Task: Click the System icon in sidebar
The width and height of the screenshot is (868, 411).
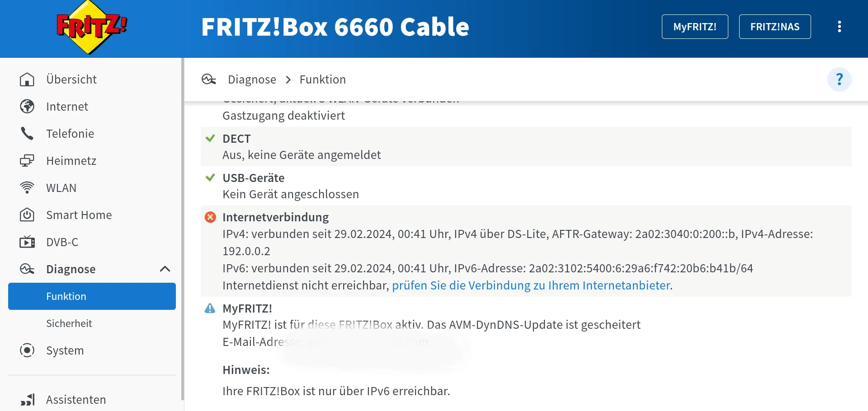Action: coord(27,350)
